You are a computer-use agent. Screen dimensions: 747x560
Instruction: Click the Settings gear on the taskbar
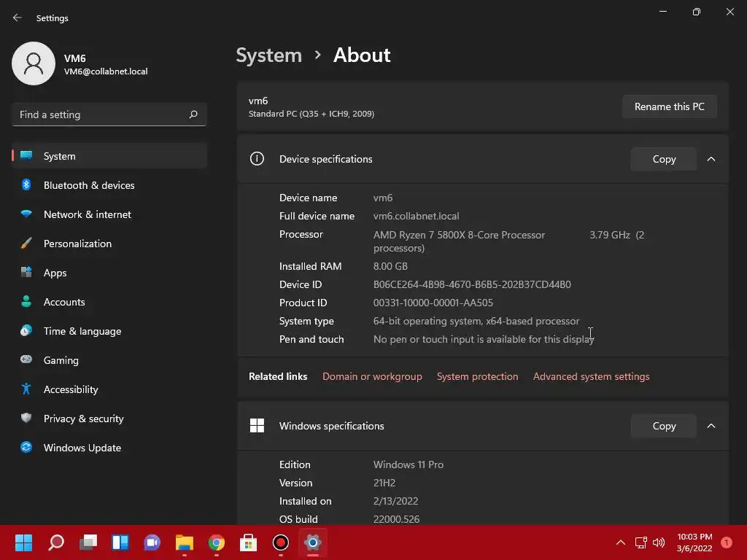[x=312, y=542]
